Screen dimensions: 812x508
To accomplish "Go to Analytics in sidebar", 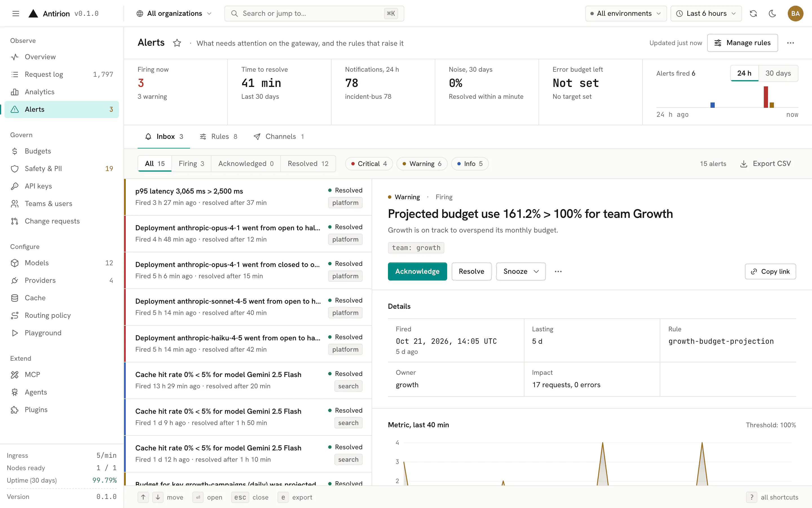I will (x=62, y=92).
